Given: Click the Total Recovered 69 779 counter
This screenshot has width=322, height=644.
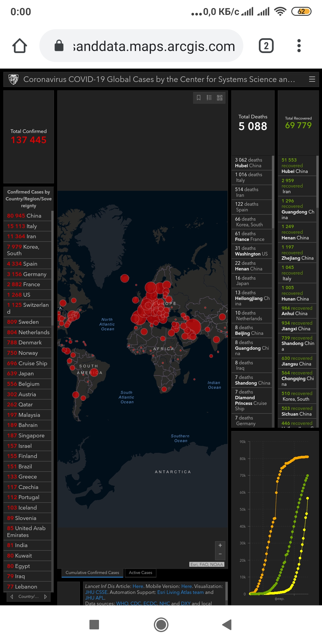Looking at the screenshot, I should tap(298, 123).
